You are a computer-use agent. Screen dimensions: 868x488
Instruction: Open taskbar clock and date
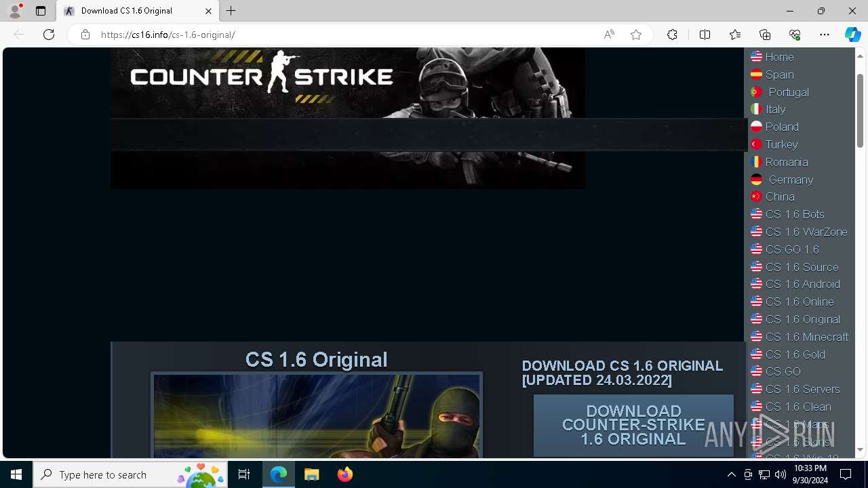[810, 474]
